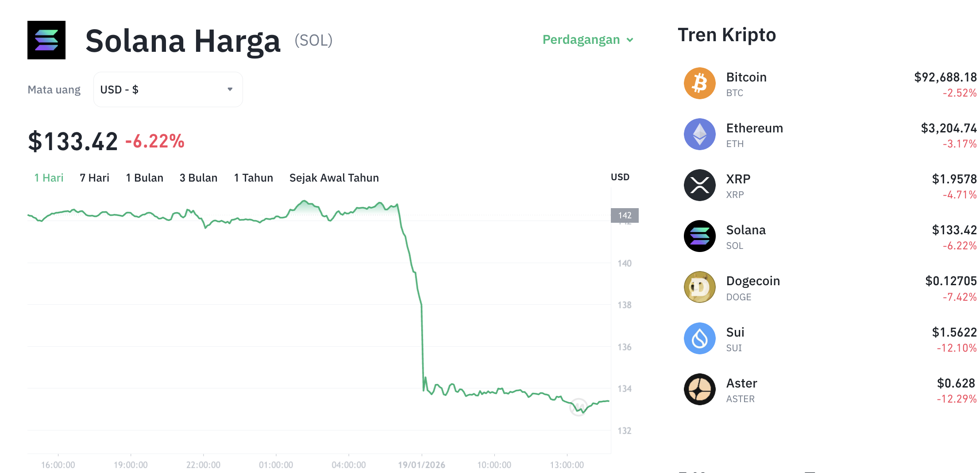Click the Sui coin icon
Screen dimensions: 980x473
[x=699, y=338]
